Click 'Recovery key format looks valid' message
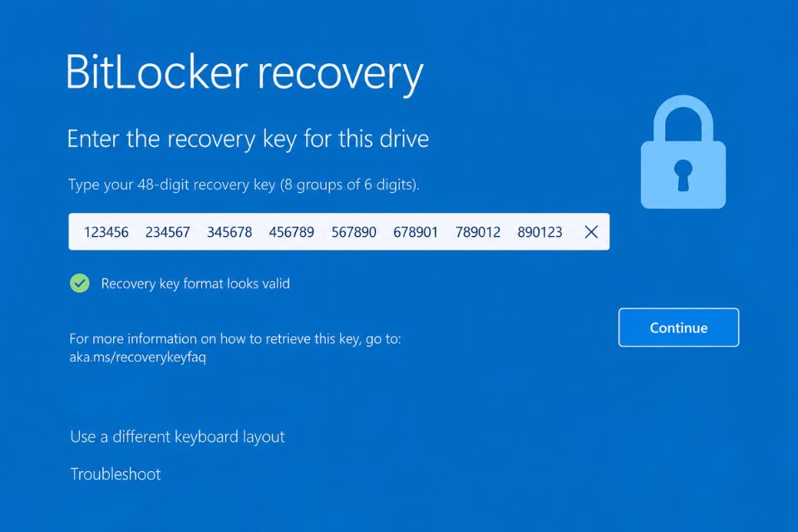Viewport: 798px width, 532px height. (195, 283)
